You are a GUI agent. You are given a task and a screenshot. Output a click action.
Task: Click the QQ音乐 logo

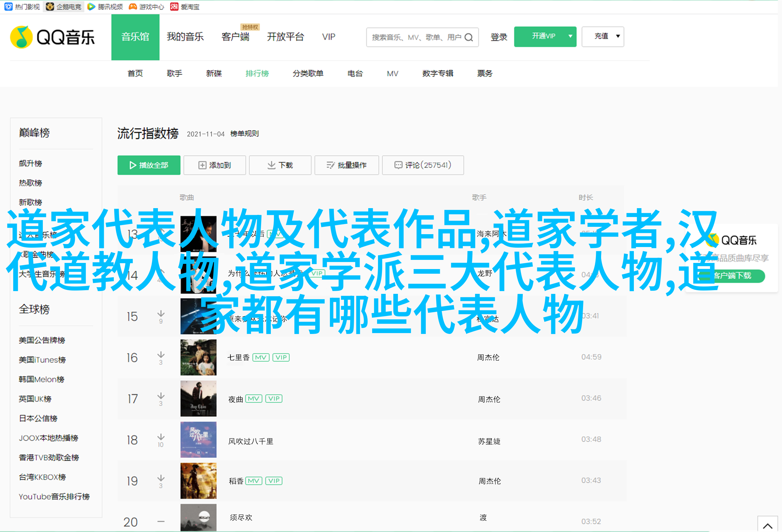[x=53, y=37]
